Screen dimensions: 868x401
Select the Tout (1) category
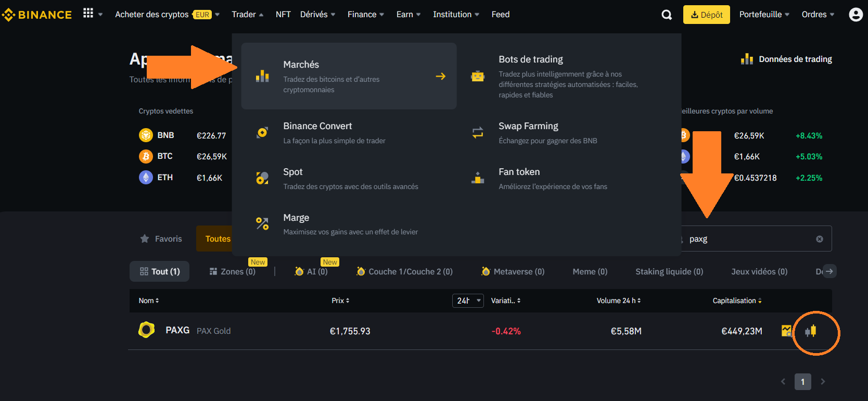click(159, 271)
